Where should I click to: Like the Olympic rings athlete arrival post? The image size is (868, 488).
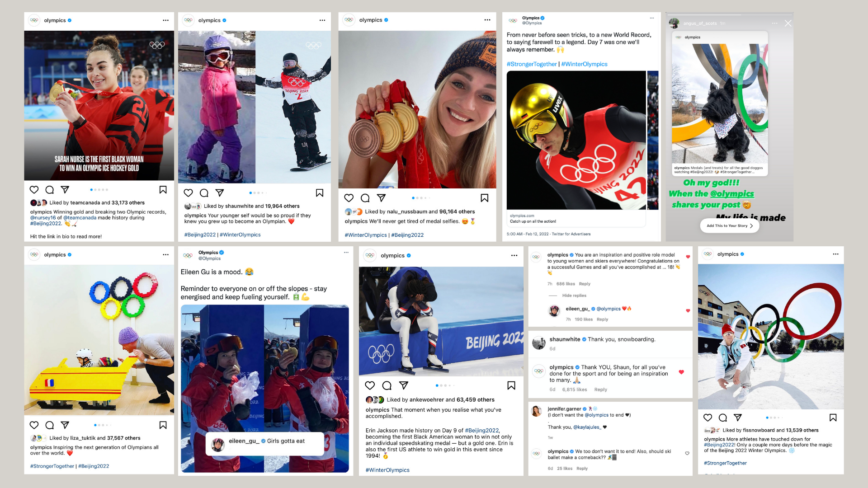(708, 418)
